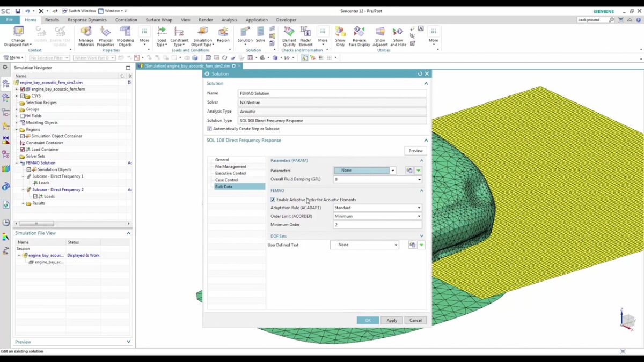
Task: Click Switch Window in the title toolbar
Action: (79, 11)
